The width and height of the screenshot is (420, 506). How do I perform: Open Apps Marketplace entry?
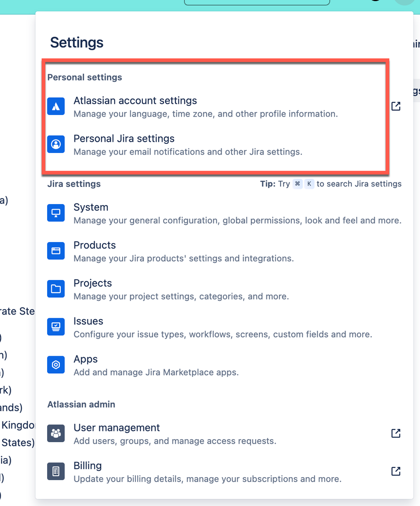[x=224, y=365]
